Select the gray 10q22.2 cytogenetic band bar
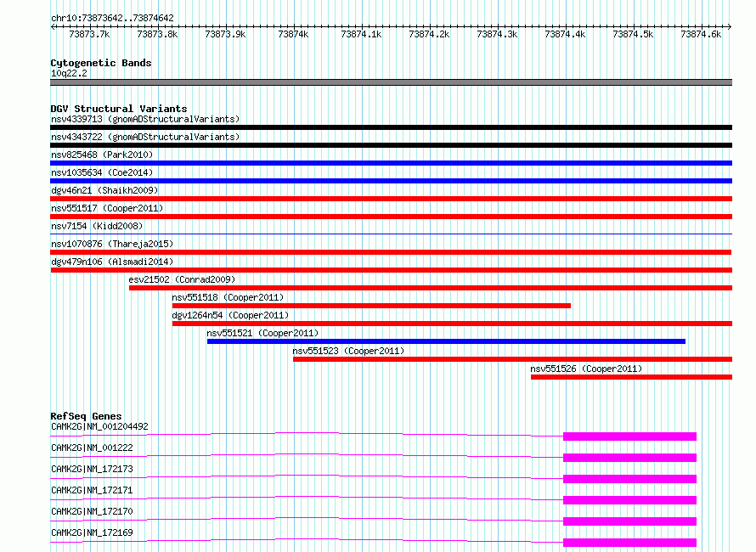756x552 pixels. [x=391, y=82]
